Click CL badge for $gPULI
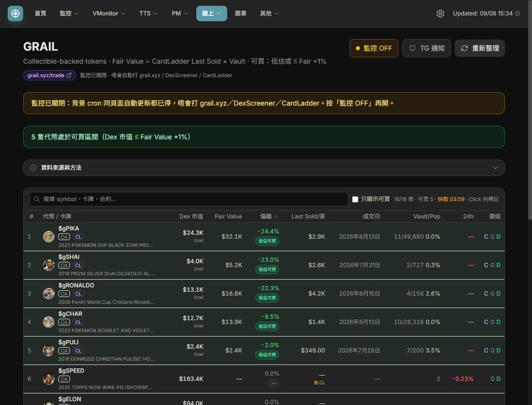The height and width of the screenshot is (405, 532). [78, 351]
